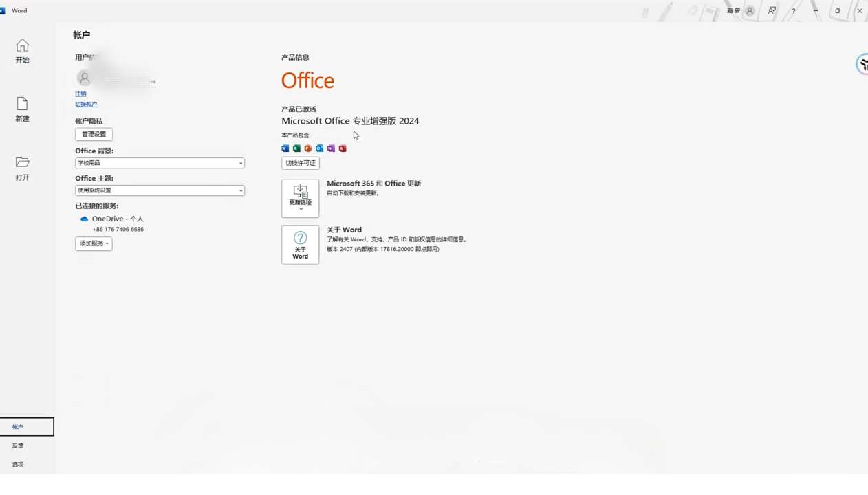Open the 更新选项 update options menu
Screen dimensions: 868x495
tap(300, 198)
